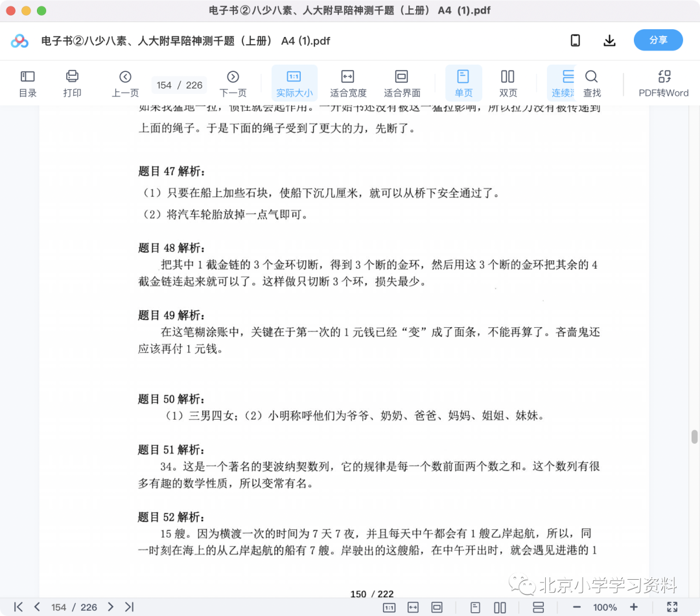Screen dimensions: 700x616
Task: Click the page footer 150 / 222
Action: pyautogui.click(x=372, y=594)
